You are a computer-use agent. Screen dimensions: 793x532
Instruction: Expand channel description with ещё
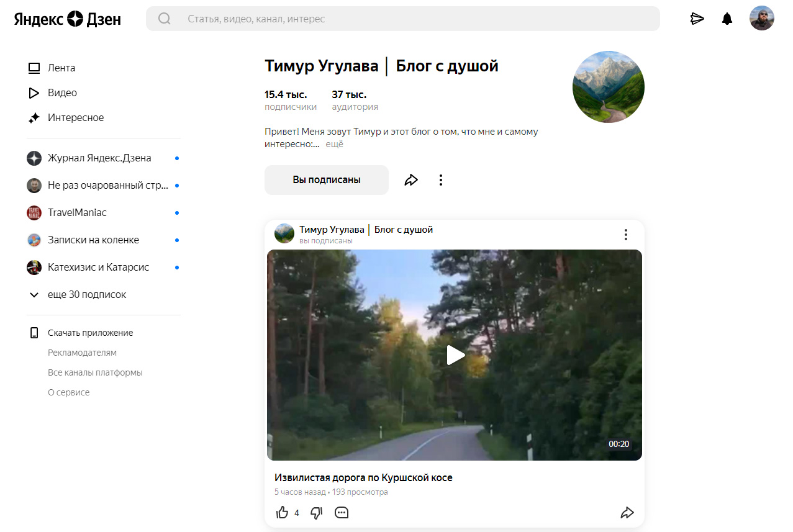(x=335, y=145)
